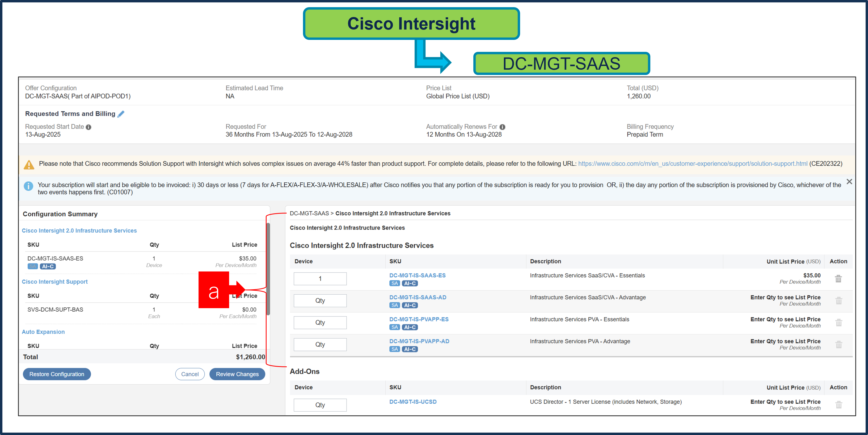Click the info icon beside Requested Start Date
Screen dimensions: 868x435
[89, 127]
